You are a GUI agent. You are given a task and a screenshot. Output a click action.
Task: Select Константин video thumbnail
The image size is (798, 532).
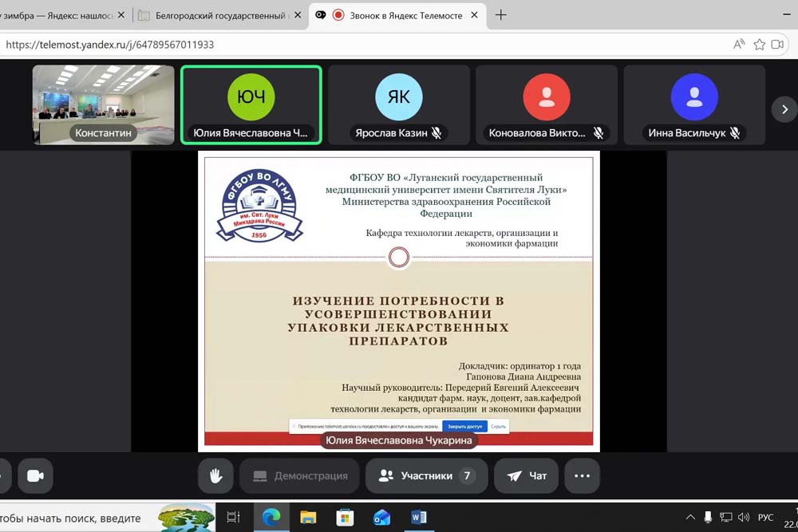pos(103,104)
